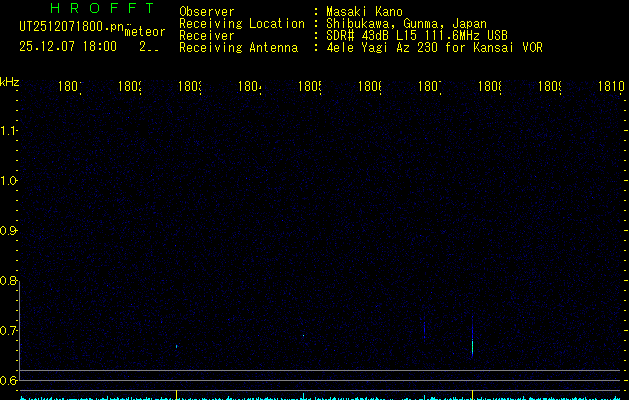Click the 1.0 frequency axis label

9,181
